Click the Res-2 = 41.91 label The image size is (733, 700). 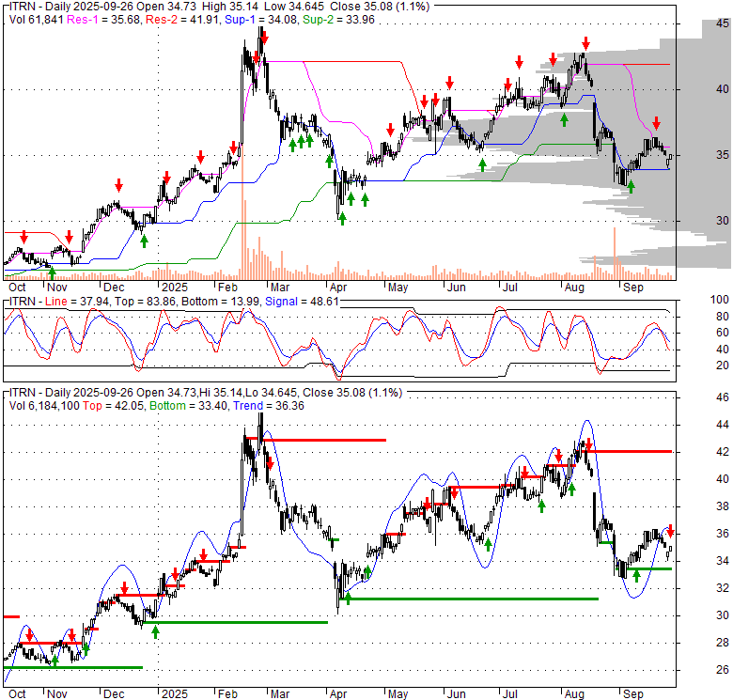[183, 20]
